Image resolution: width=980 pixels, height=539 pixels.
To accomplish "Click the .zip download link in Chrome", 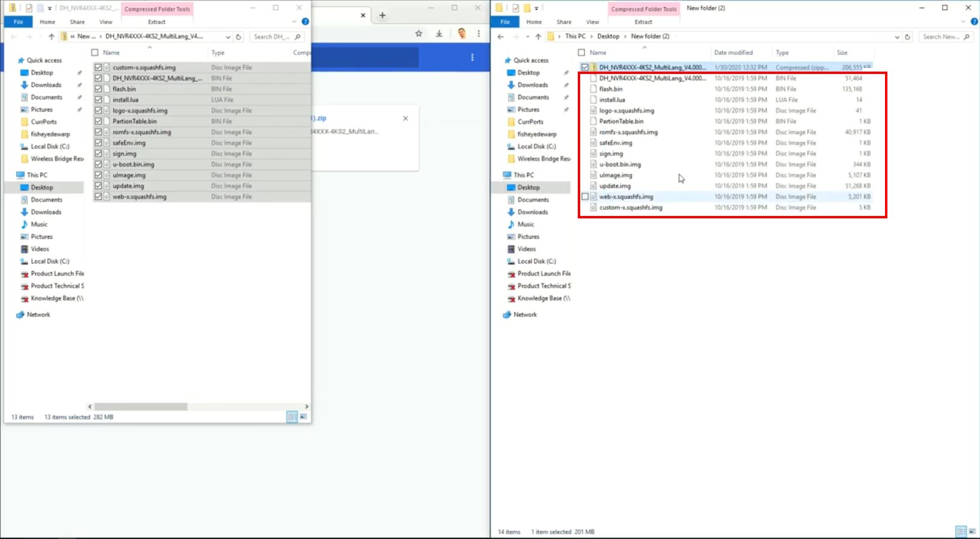I will [x=319, y=119].
